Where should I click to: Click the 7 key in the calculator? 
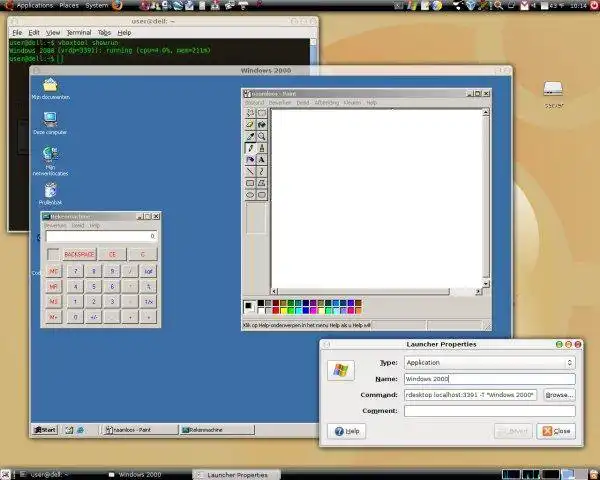[x=75, y=271]
